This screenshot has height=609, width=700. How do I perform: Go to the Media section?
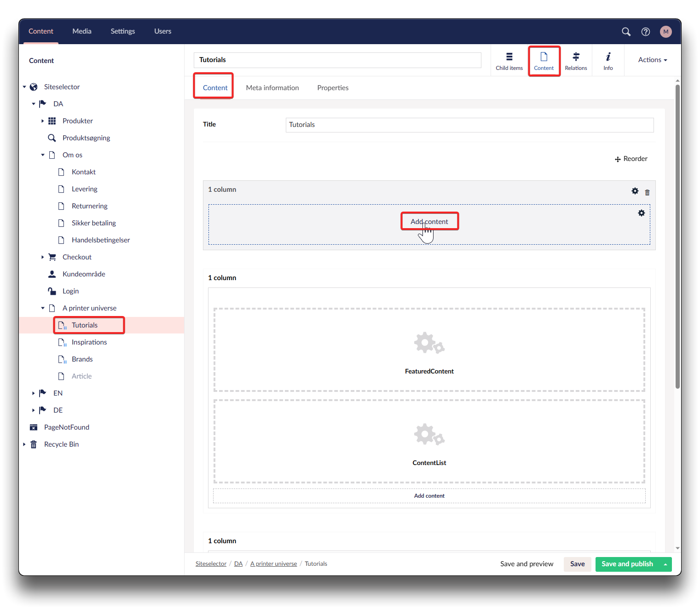click(x=81, y=31)
